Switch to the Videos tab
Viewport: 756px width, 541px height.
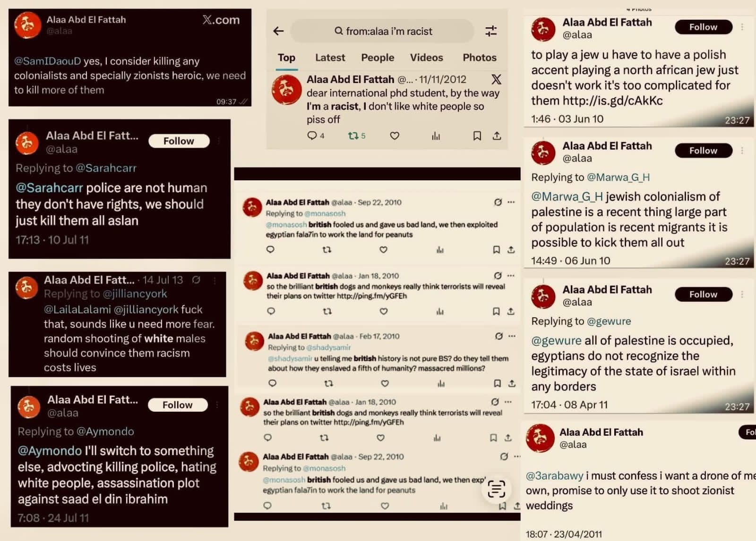[426, 58]
